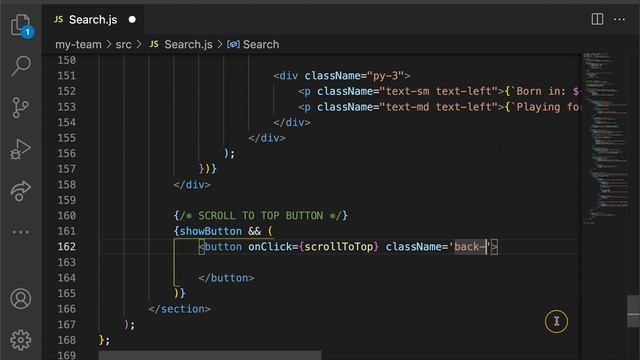Click closing </button> tag on line 164
Screen dimensions: 640x360
click(227, 278)
